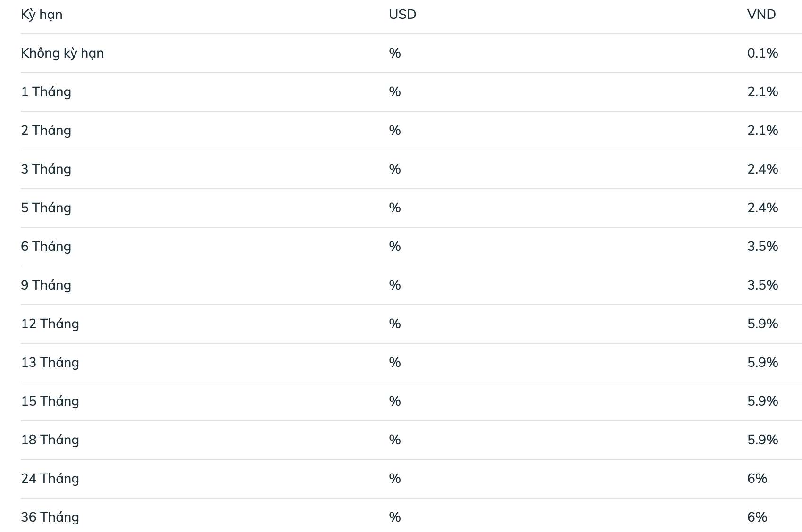This screenshot has width=802, height=532.
Task: Select the Không kỳ hạn row label
Action: tap(62, 53)
